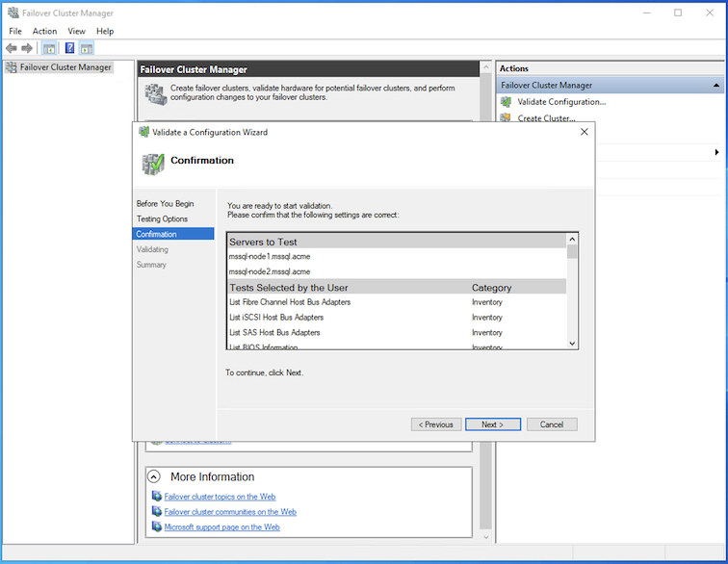728x564 pixels.
Task: Click the Category column header
Action: pos(492,288)
